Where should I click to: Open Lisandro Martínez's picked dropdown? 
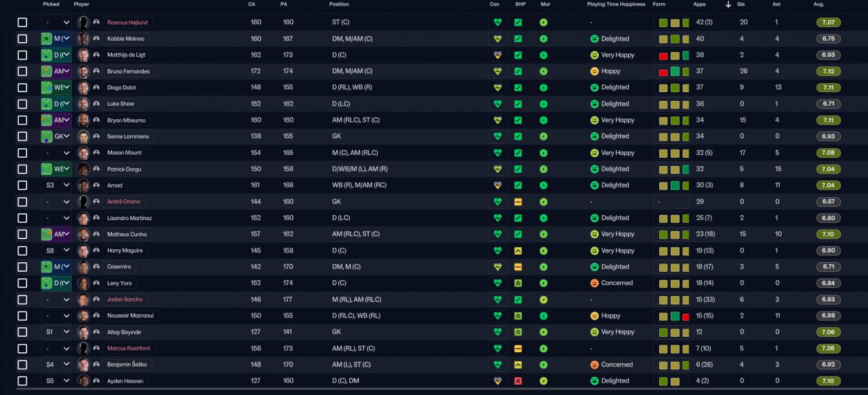click(x=56, y=218)
